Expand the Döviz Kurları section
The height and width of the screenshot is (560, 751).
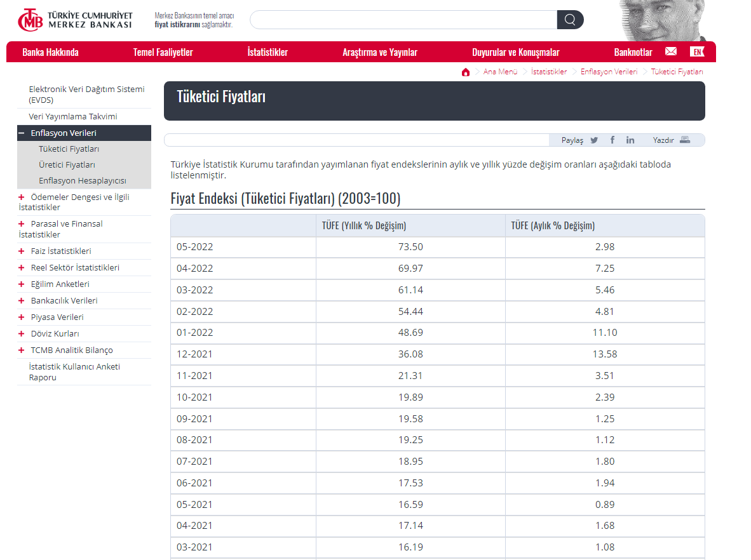22,334
